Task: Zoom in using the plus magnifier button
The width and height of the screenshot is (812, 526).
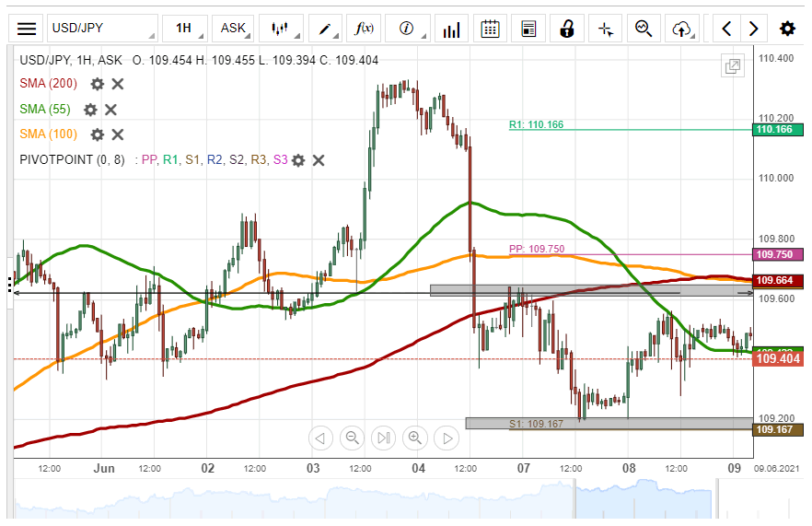Action: click(415, 438)
